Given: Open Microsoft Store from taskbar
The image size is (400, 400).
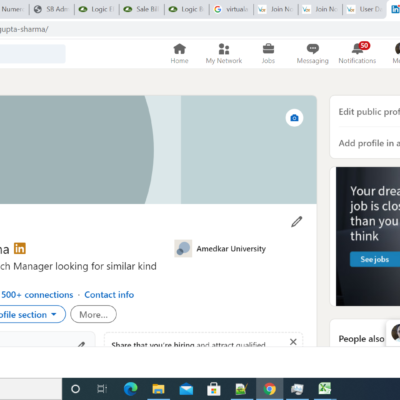Looking at the screenshot, I should coord(214,389).
